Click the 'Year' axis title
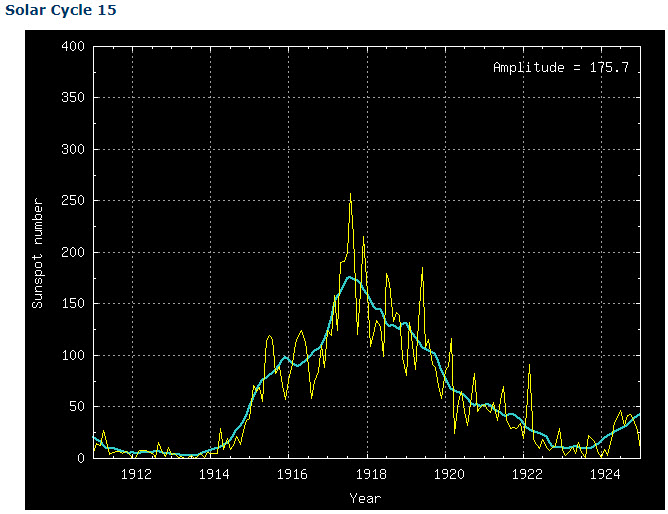668x514 pixels. [365, 498]
